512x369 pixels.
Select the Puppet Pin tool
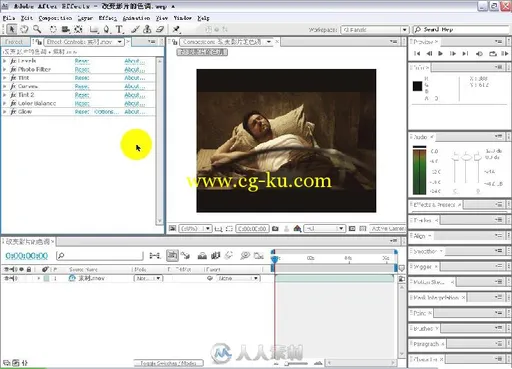[176, 29]
